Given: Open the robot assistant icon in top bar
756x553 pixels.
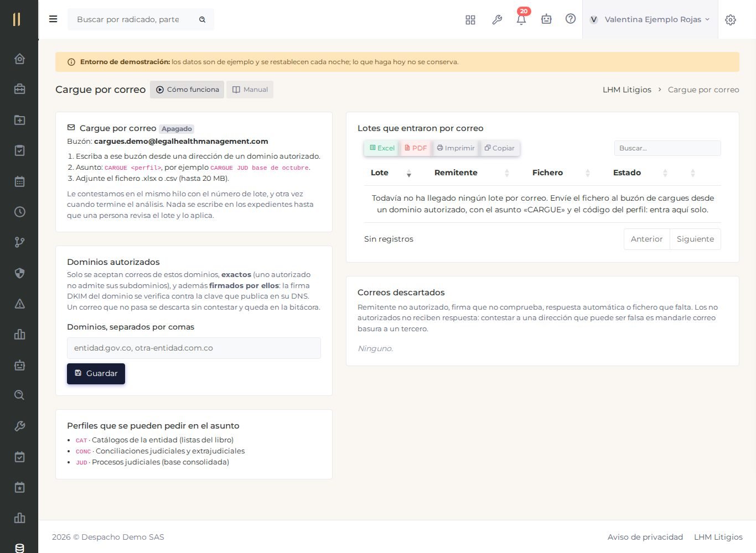Looking at the screenshot, I should (546, 19).
